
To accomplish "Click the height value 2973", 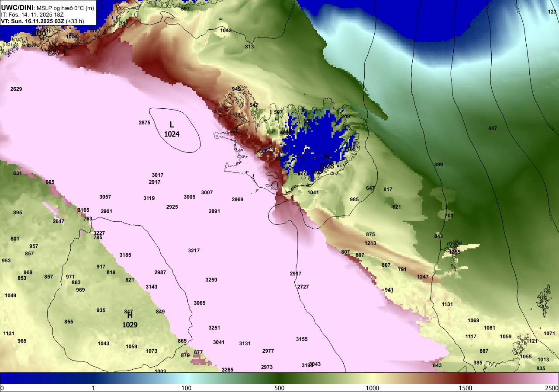I will (267, 367).
